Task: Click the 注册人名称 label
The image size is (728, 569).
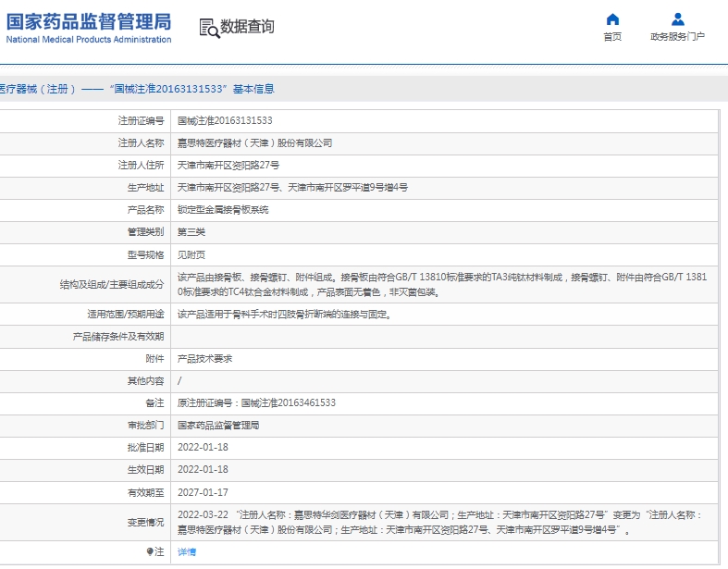Action: [x=141, y=143]
